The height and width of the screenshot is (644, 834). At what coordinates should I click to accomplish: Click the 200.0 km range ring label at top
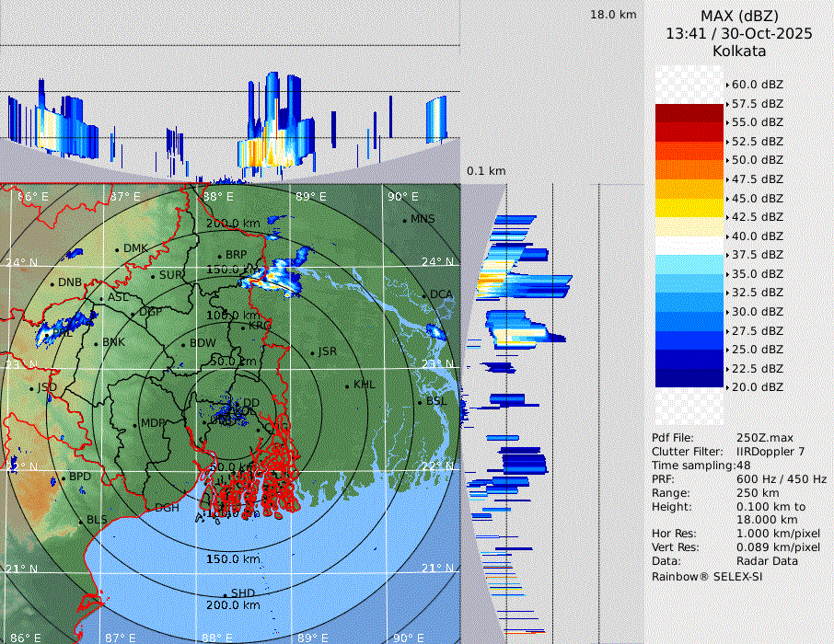coord(233,224)
